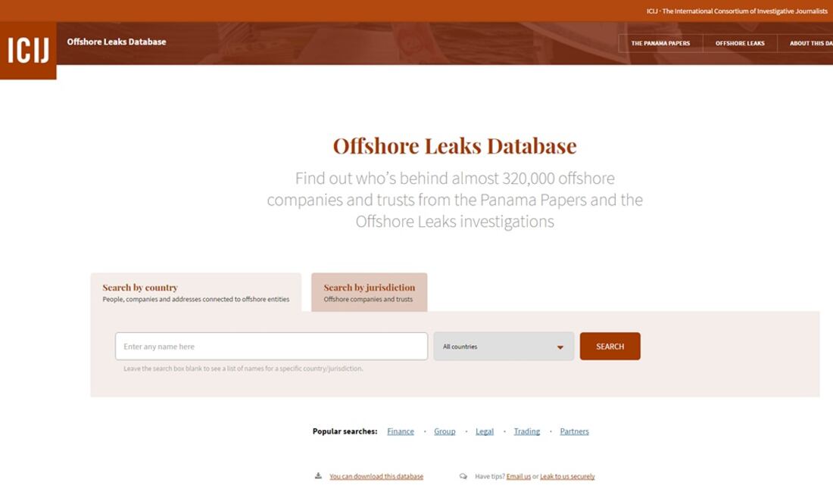
Task: Open The Panama Papers navigation item
Action: 660,43
